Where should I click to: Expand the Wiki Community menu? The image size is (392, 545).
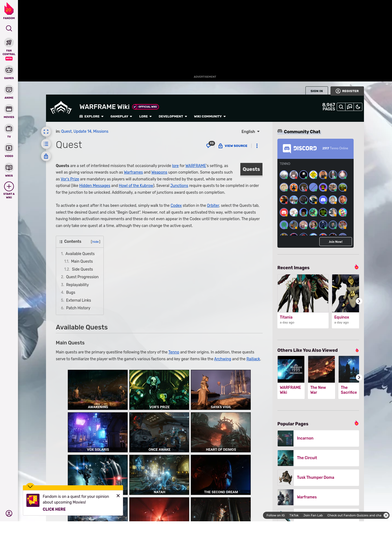point(210,116)
